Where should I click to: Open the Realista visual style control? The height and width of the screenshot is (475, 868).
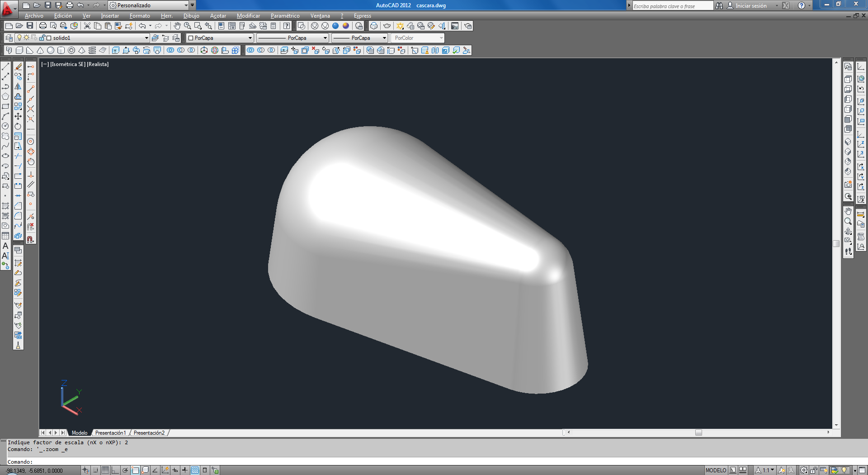tap(98, 64)
